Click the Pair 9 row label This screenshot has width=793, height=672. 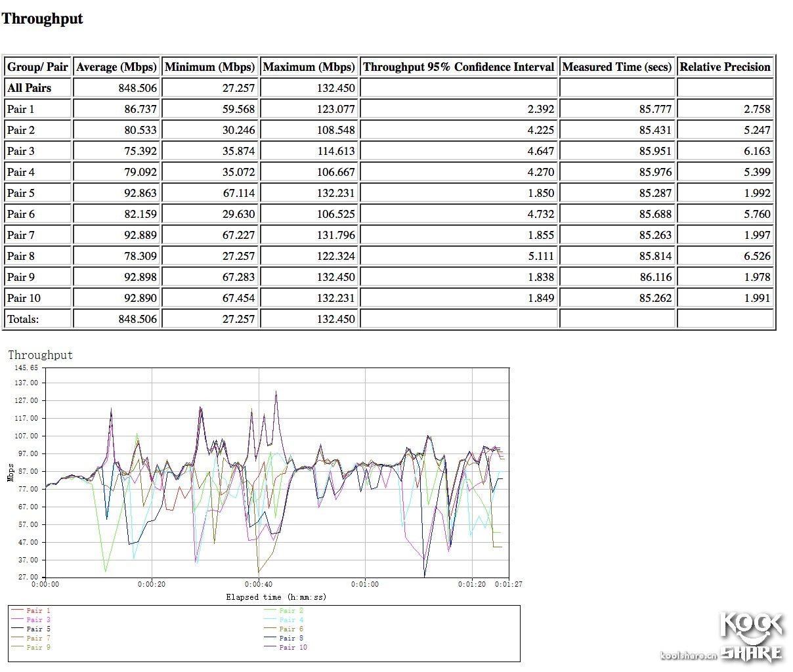point(21,277)
